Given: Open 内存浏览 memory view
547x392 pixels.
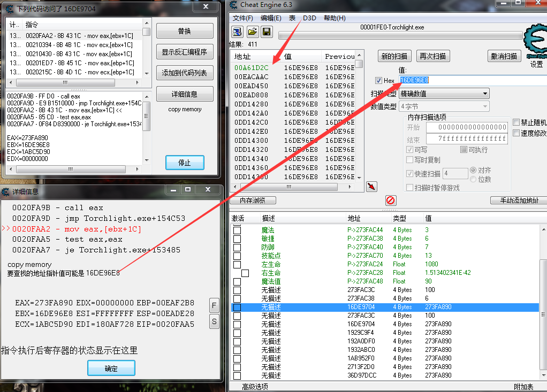Looking at the screenshot, I should 253,201.
